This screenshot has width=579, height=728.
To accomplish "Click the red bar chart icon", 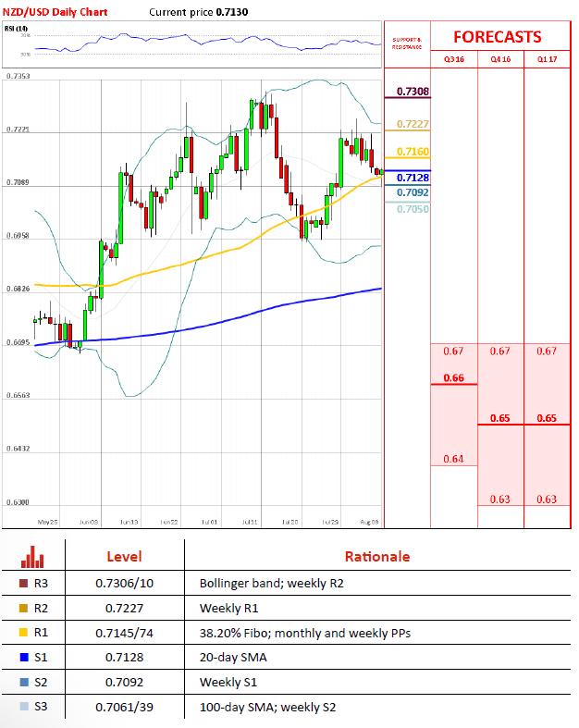I will (x=32, y=557).
